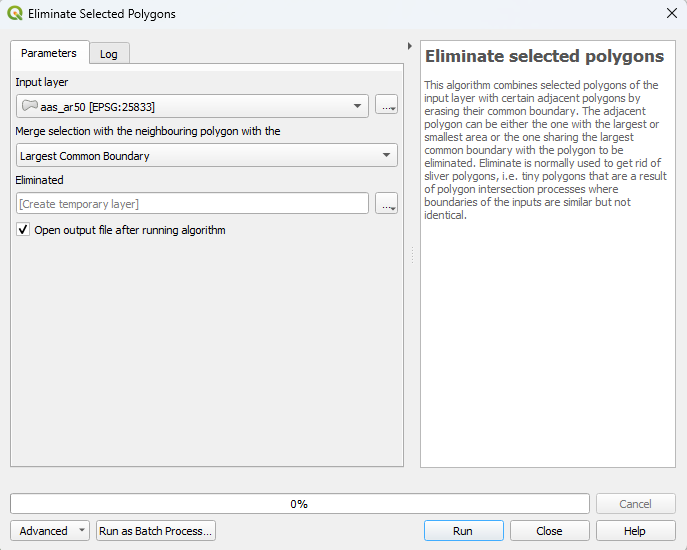Expand the Largest Common Boundary dropdown
The image size is (687, 550).
point(207,156)
